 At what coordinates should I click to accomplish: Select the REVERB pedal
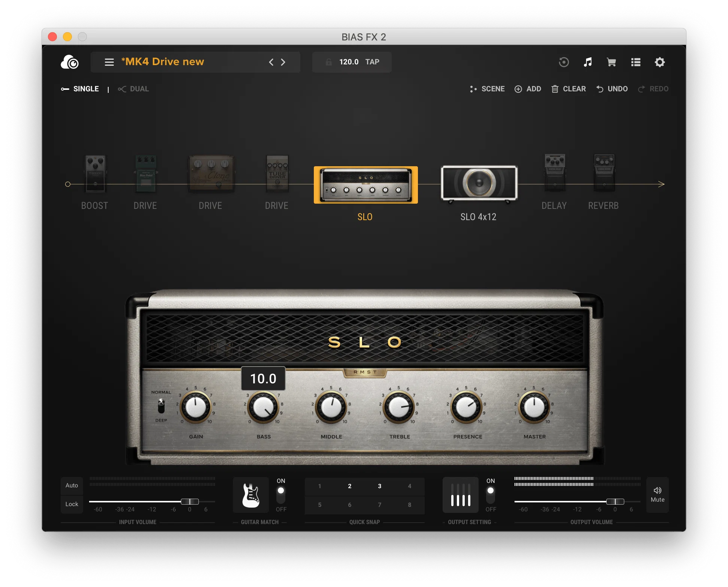[604, 173]
